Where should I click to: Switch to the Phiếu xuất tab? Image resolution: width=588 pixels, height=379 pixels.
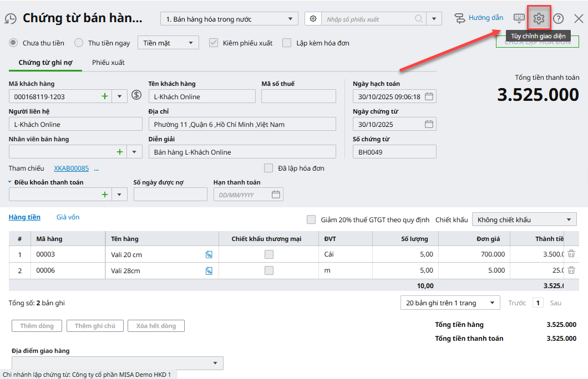point(108,63)
